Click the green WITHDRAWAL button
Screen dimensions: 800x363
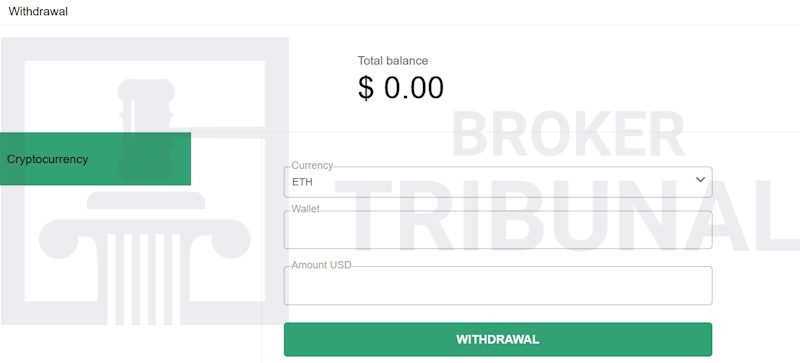(x=498, y=340)
